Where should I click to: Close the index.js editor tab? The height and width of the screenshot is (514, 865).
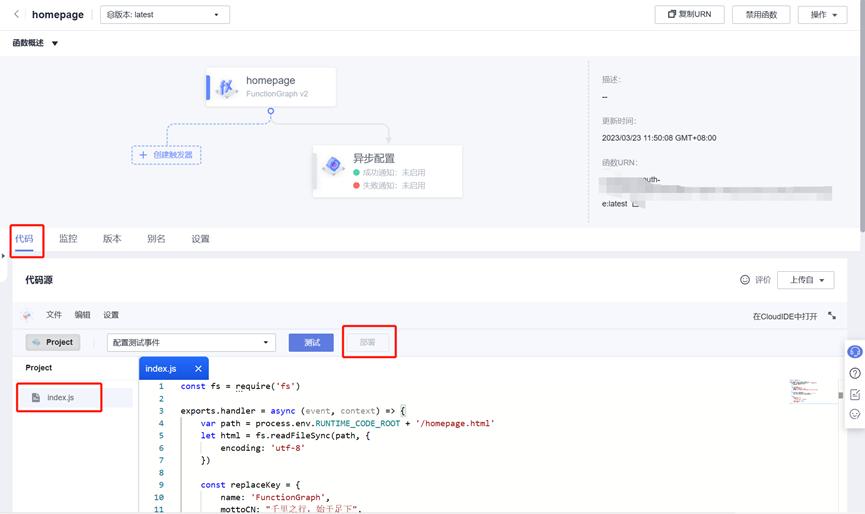coord(198,369)
